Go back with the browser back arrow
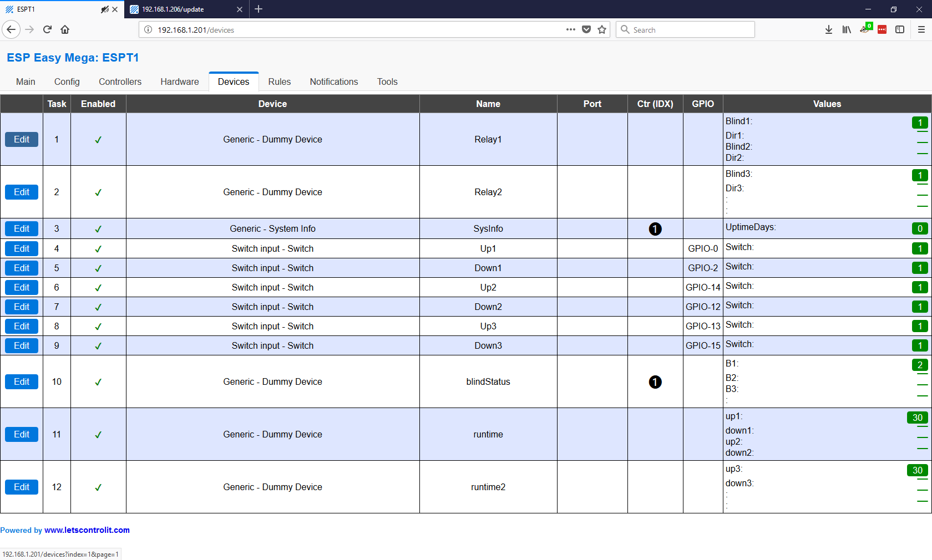Screen dimensions: 932x560 tap(11, 29)
